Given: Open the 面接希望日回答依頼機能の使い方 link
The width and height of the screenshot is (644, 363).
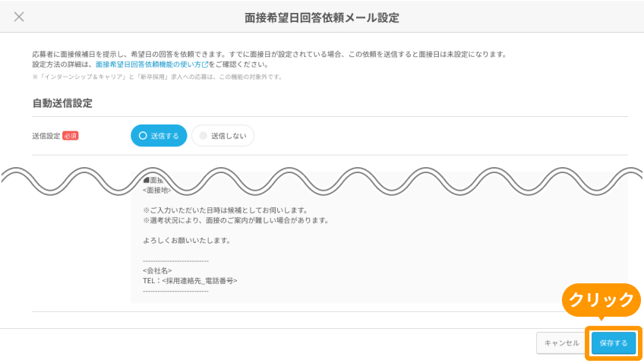Looking at the screenshot, I should click(148, 65).
